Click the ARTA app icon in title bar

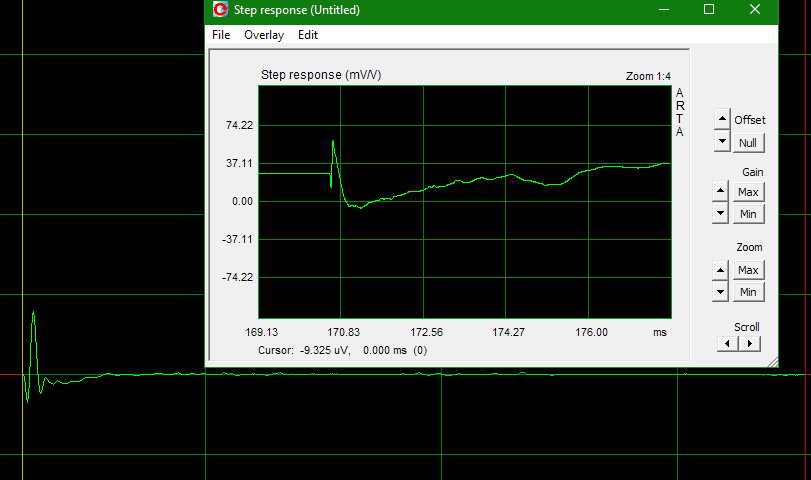[x=221, y=9]
